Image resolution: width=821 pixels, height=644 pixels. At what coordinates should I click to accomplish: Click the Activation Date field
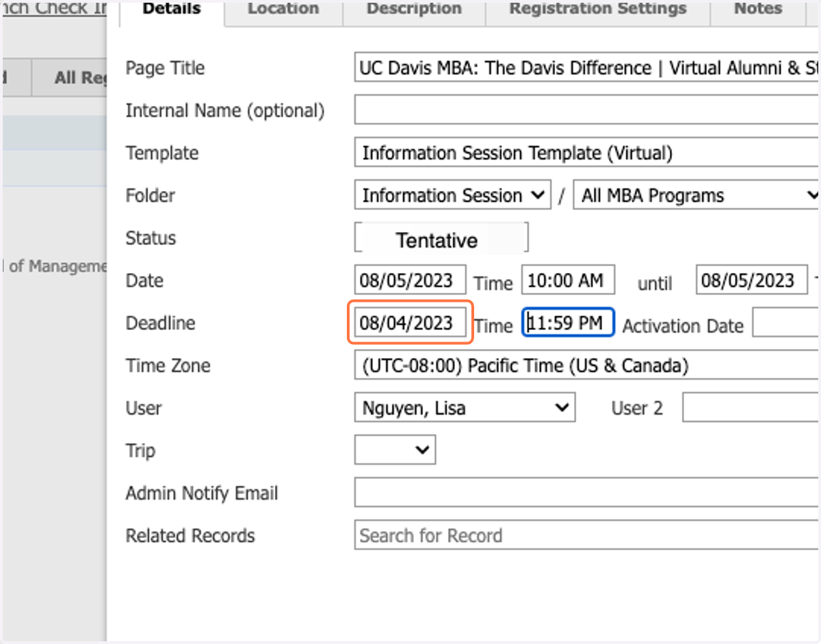click(787, 322)
